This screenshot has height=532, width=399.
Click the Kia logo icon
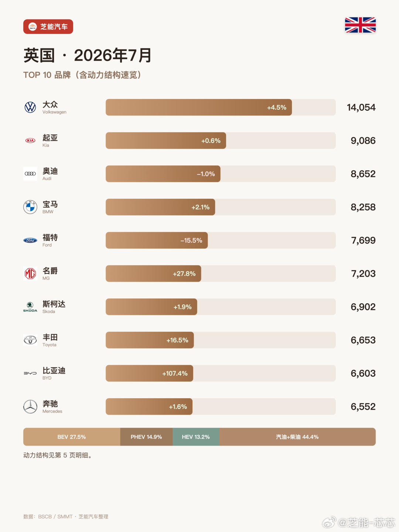[30, 140]
